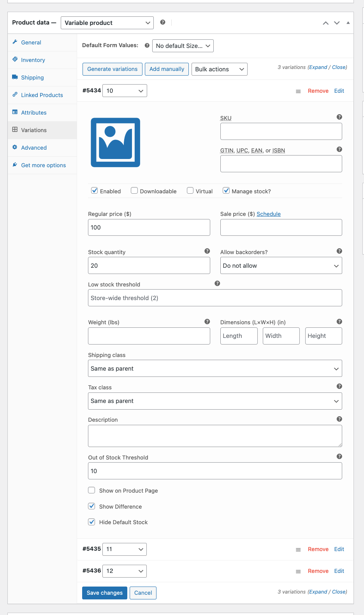Screen dimensions: 364x615
Task: Click help icon next to Stock quantity
Action: (x=207, y=251)
